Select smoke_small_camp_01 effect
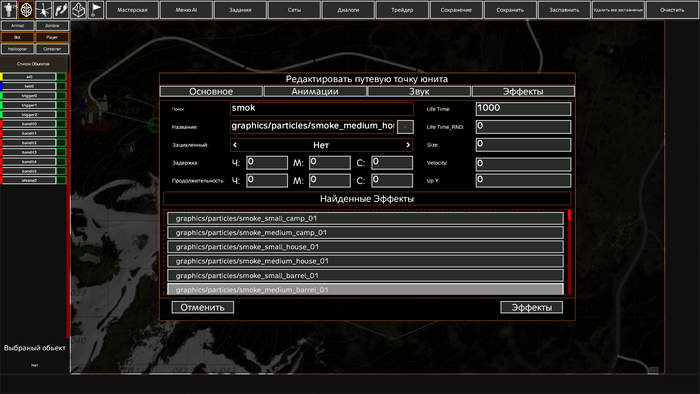700x394 pixels. click(x=365, y=218)
